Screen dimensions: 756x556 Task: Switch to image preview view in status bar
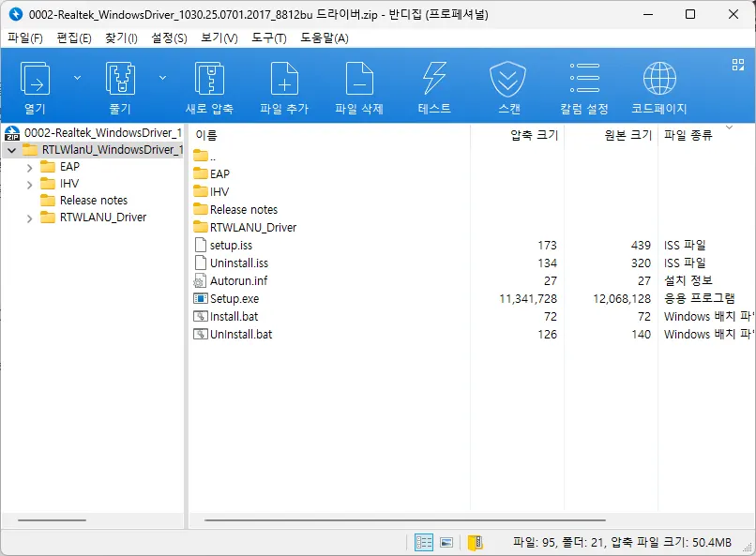tap(447, 543)
